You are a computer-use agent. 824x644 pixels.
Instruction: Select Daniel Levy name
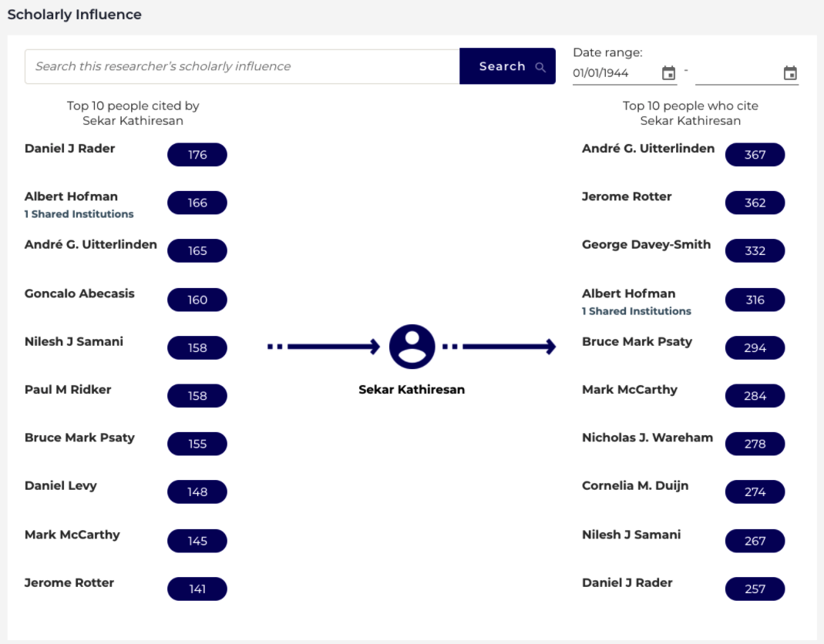click(x=60, y=486)
